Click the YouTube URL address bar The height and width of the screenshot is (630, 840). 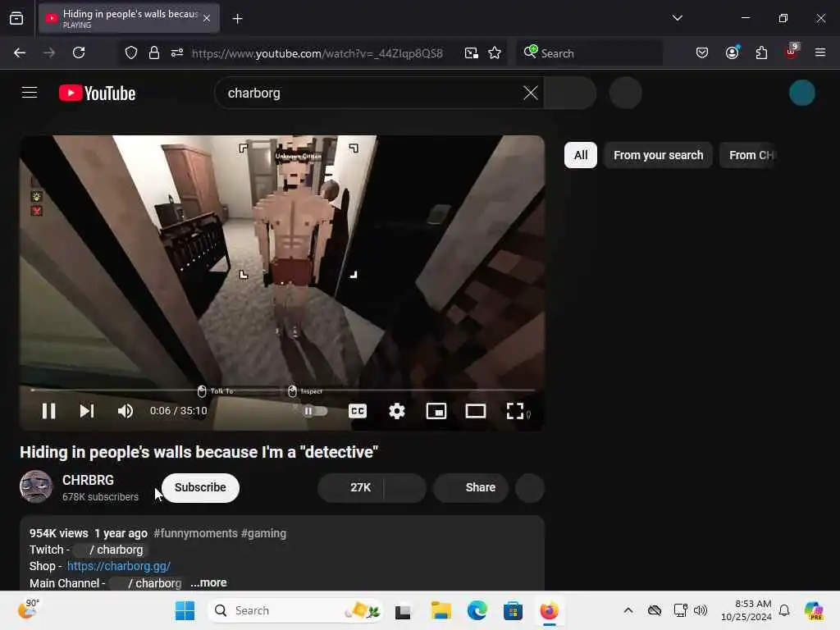(x=317, y=53)
